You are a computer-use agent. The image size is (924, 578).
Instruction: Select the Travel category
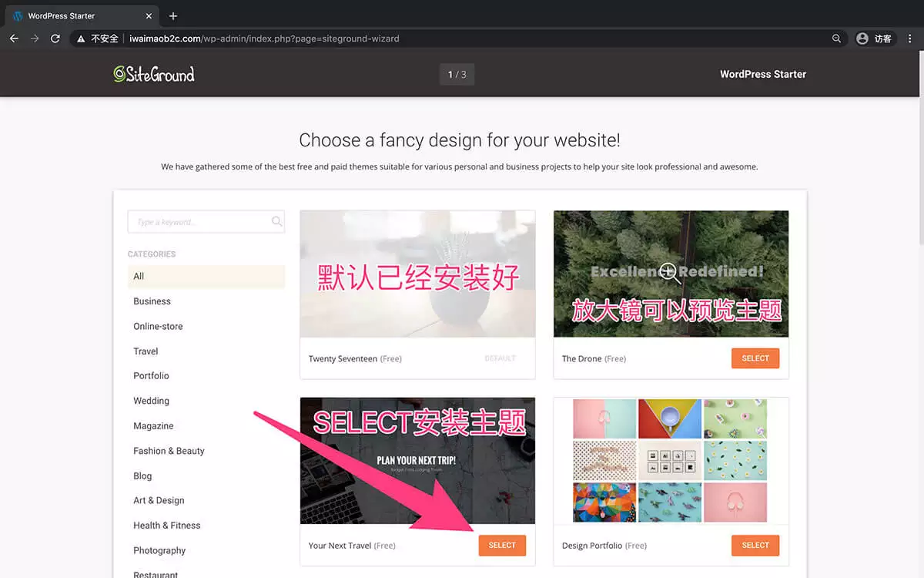pos(146,351)
